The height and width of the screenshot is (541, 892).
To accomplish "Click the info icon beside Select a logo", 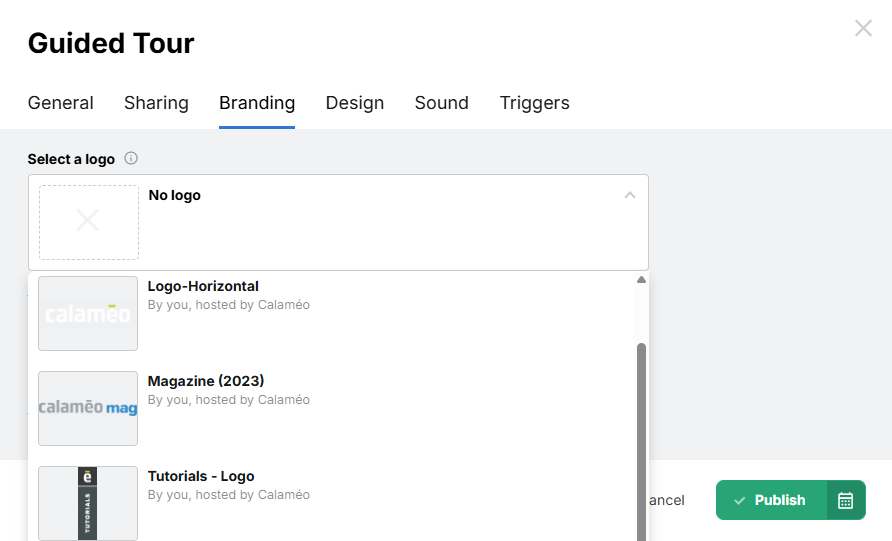I will pos(131,158).
